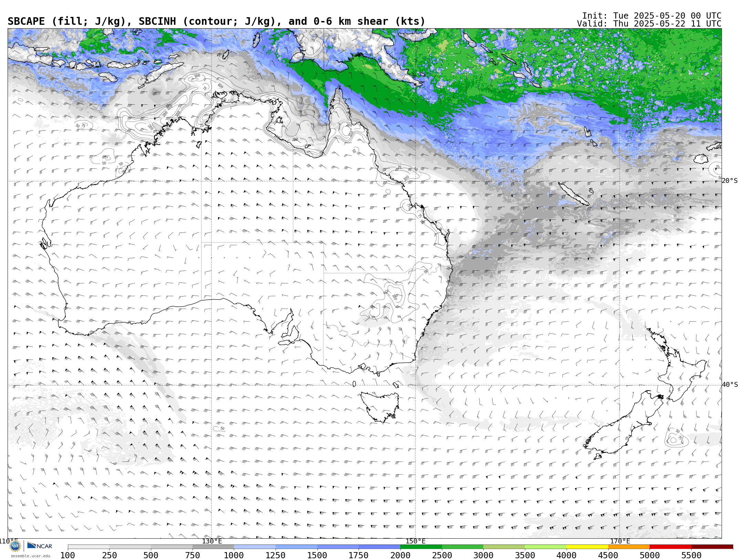Click the "150°E" longitude label
Screen dimensions: 744x560
tap(416, 541)
